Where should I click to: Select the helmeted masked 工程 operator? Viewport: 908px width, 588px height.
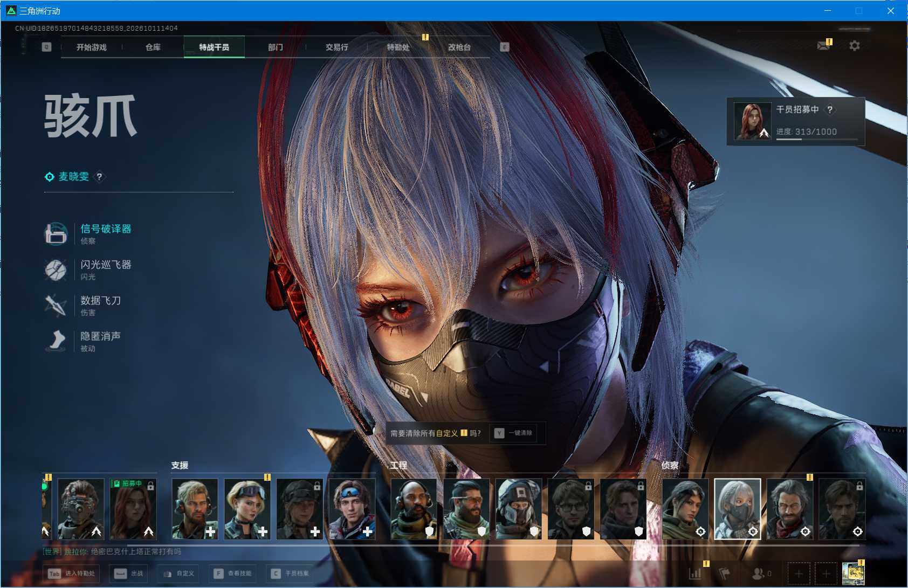pos(518,509)
